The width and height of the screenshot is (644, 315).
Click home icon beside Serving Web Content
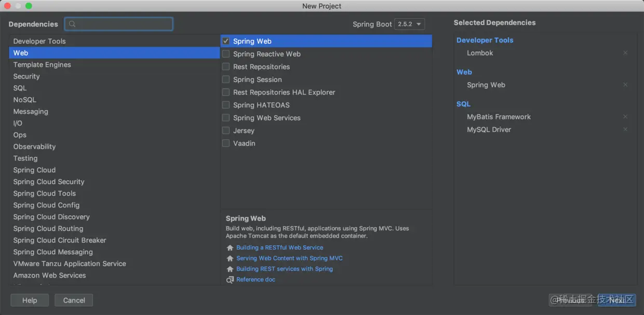pyautogui.click(x=230, y=258)
